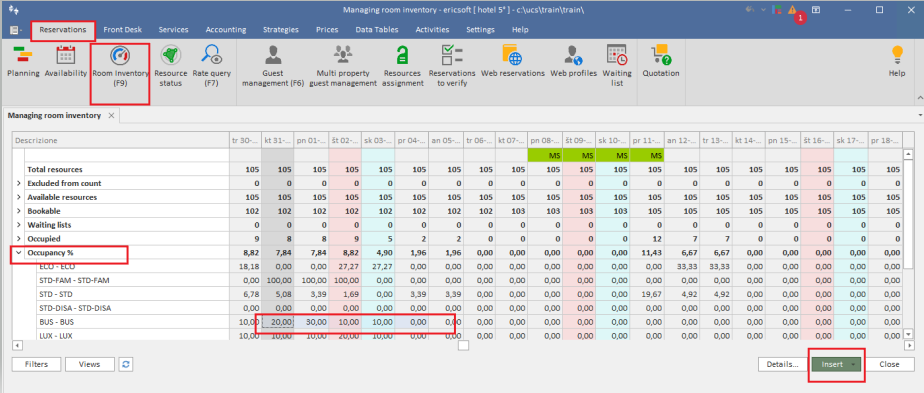The width and height of the screenshot is (924, 393).
Task: Click the vertical scrollbar down arrow
Action: point(908,335)
